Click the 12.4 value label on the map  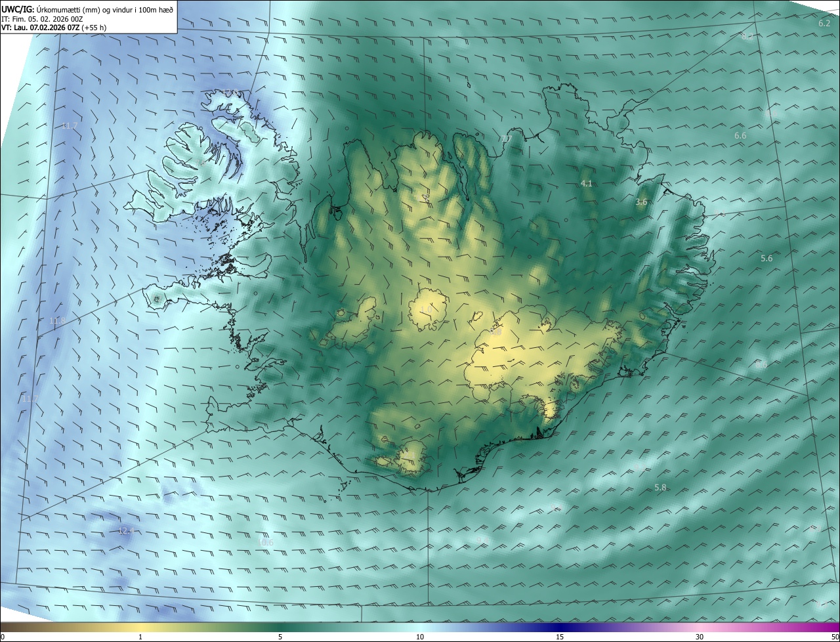click(126, 530)
